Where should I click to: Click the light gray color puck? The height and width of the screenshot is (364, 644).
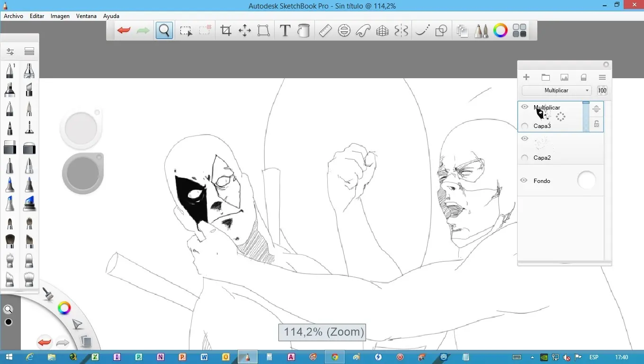pos(81,128)
